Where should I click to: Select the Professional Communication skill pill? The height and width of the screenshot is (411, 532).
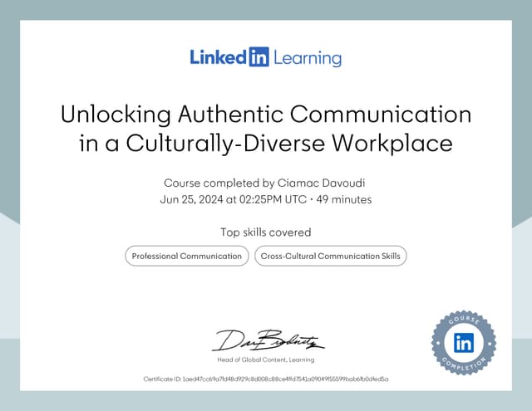pos(187,256)
